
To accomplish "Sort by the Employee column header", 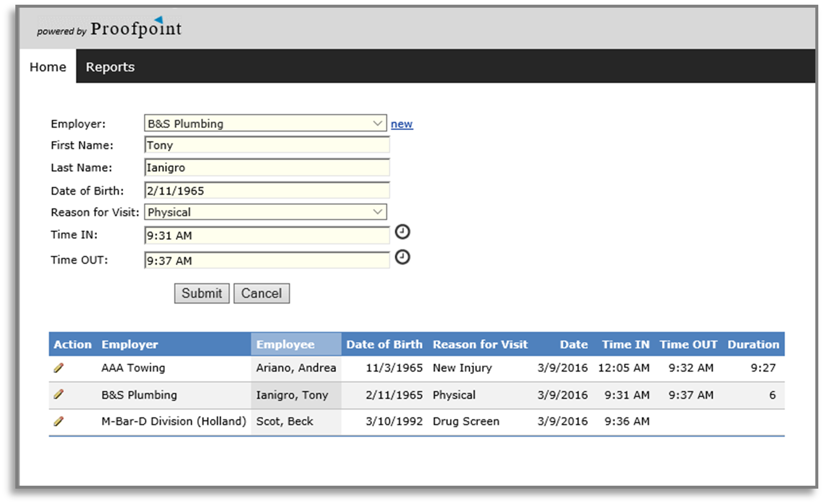I will 285,344.
